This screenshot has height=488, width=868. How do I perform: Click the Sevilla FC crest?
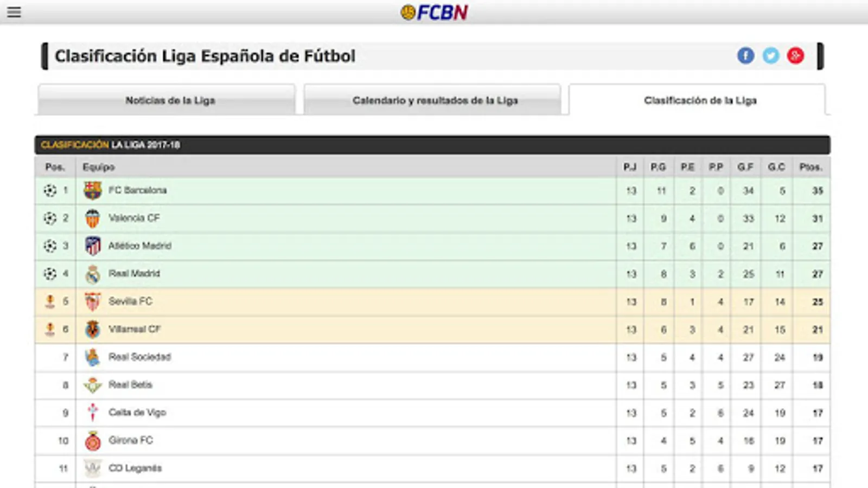[93, 301]
